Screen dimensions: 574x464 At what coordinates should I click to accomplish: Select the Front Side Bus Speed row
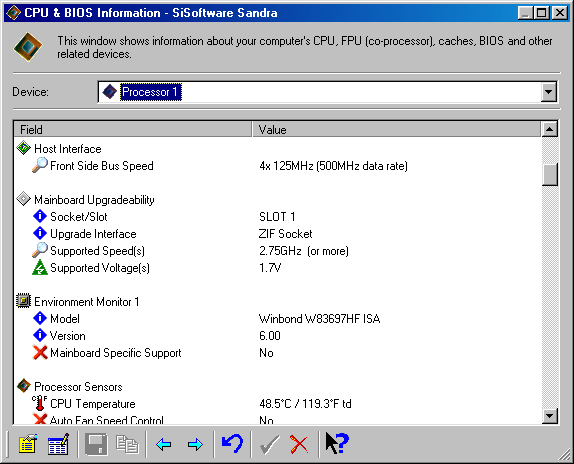tap(277, 165)
